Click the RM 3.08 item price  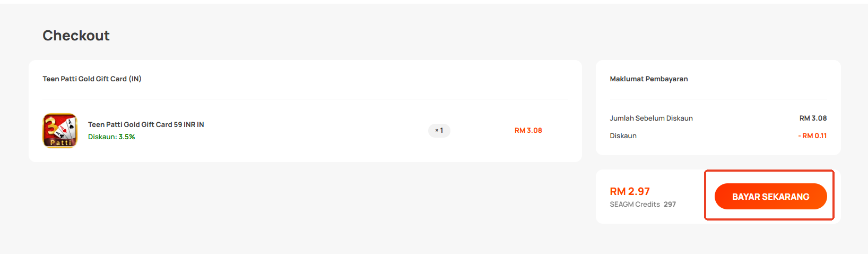click(528, 130)
